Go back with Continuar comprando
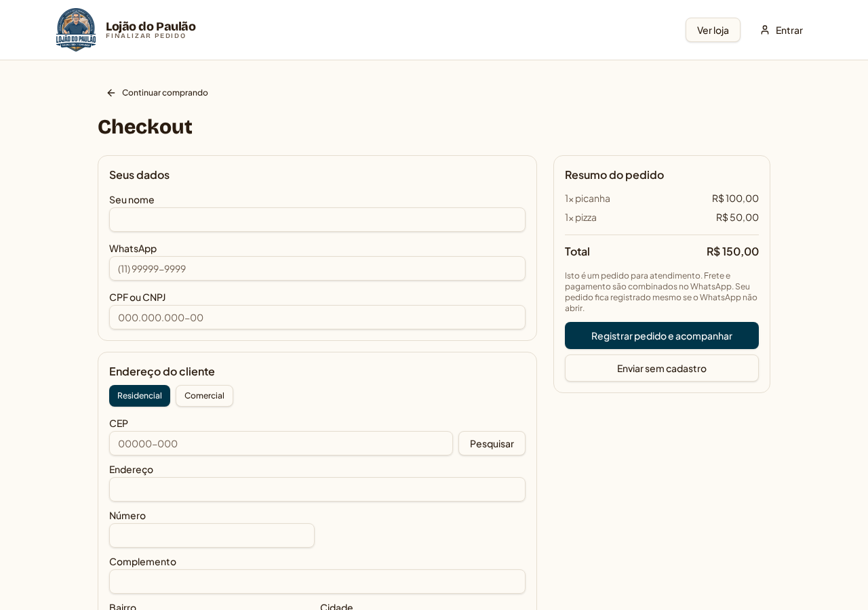Viewport: 868px width, 610px height. pyautogui.click(x=157, y=93)
